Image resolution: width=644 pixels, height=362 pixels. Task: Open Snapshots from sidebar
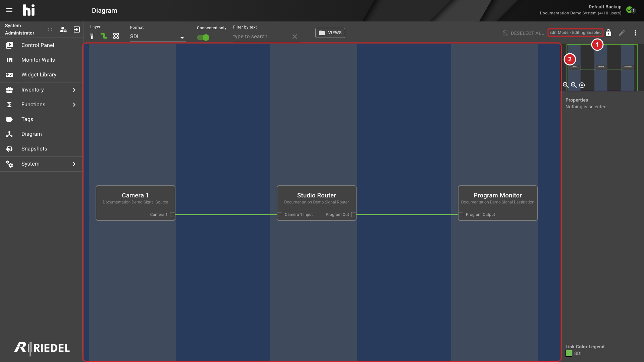pos(41,149)
